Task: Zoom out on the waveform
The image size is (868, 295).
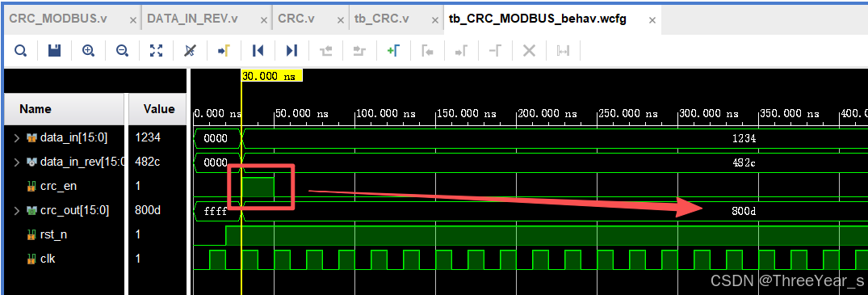Action: pos(122,51)
